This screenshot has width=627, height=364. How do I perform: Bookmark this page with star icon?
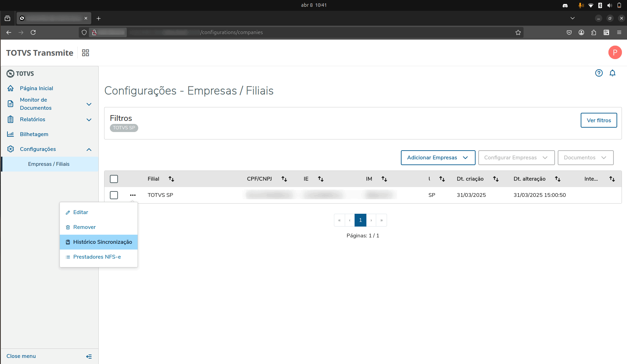tap(518, 32)
